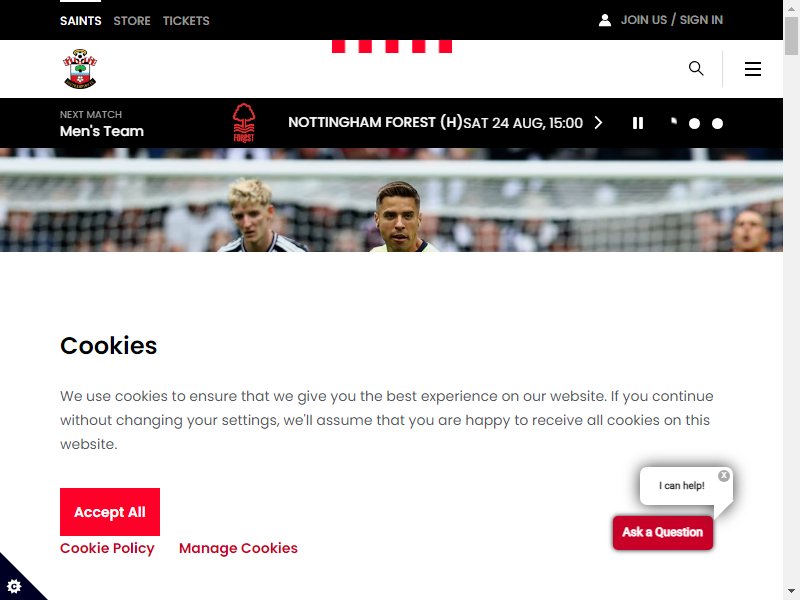Click the user profile icon
The height and width of the screenshot is (600, 800).
(x=605, y=20)
